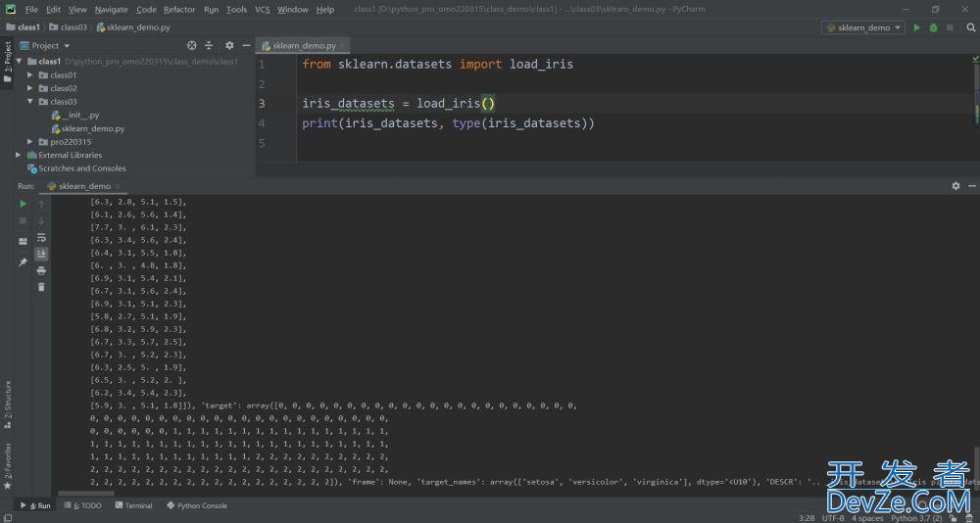Click the green inspection checkmark in editor
980x523 pixels.
[976, 60]
